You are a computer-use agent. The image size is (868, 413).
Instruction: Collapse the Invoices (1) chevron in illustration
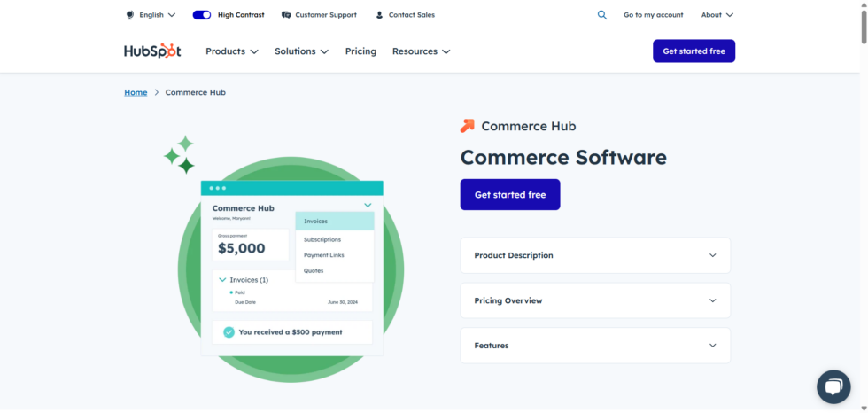222,280
